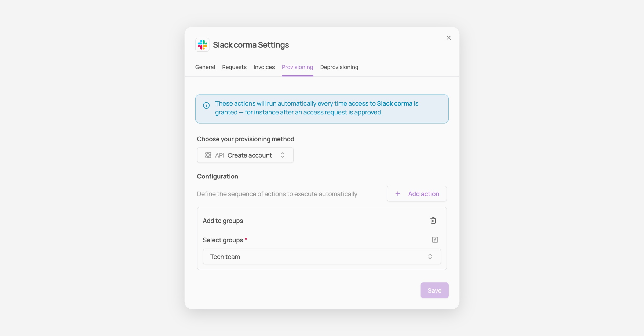
Task: Click the Add action button
Action: tap(416, 194)
